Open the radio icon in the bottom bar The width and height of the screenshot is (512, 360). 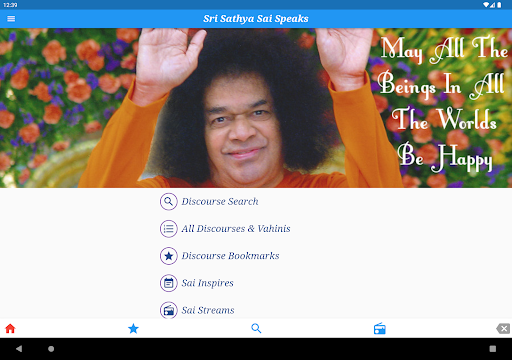[x=380, y=329]
